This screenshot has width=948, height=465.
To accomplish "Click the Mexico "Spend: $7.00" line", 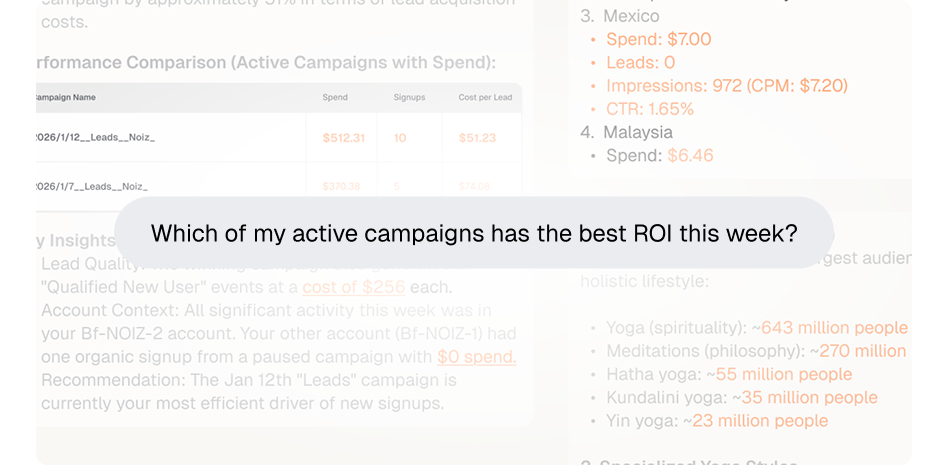I will tap(658, 39).
